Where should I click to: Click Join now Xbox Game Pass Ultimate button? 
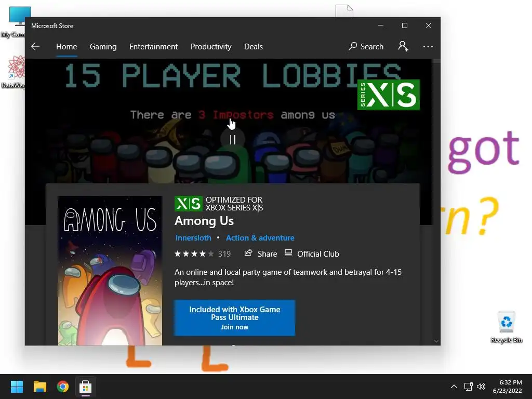235,318
